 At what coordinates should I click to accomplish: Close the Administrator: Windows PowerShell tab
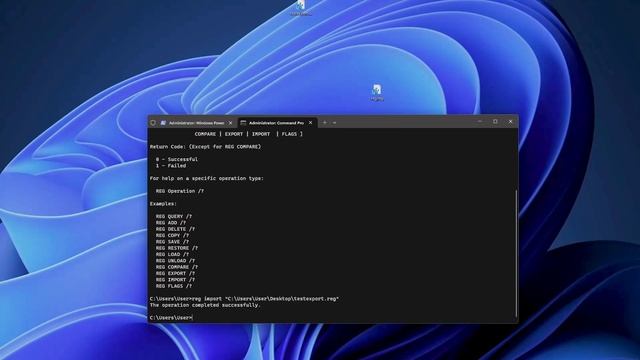231,122
